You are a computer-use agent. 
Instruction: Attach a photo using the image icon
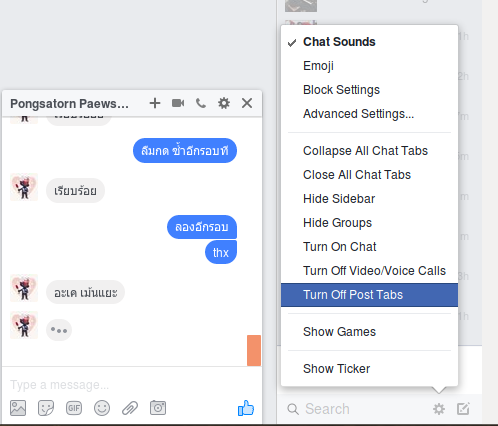(x=18, y=408)
